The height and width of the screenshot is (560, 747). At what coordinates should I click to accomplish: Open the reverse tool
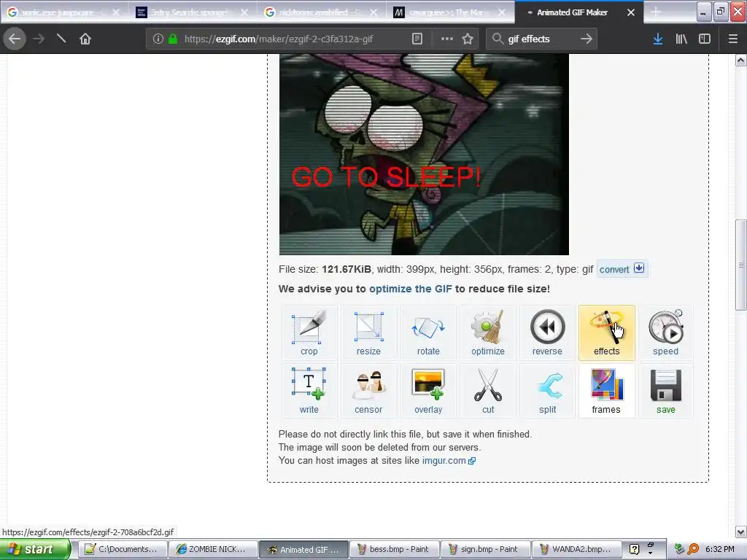click(x=547, y=332)
